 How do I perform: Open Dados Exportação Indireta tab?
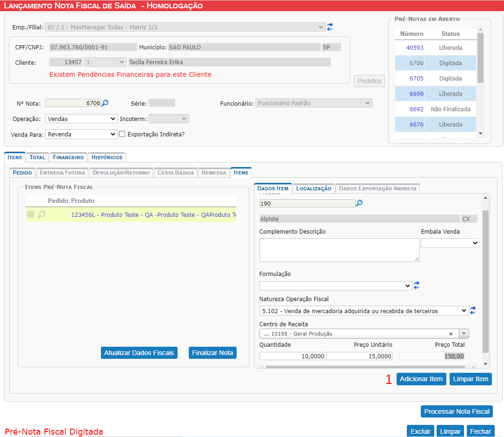378,188
